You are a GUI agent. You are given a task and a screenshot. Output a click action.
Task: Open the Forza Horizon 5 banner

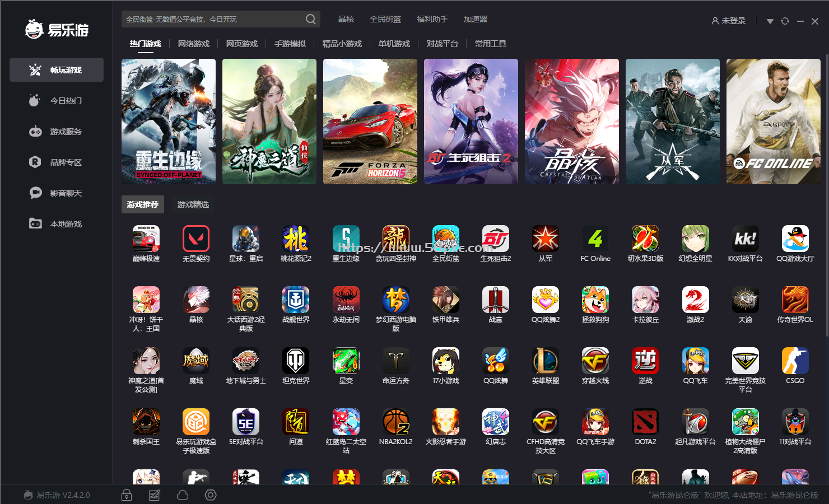(x=370, y=122)
